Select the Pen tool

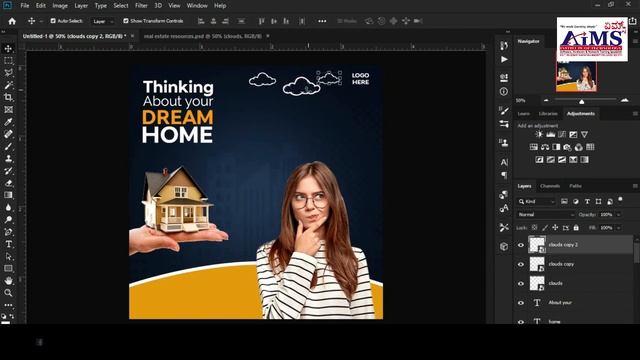[8, 232]
